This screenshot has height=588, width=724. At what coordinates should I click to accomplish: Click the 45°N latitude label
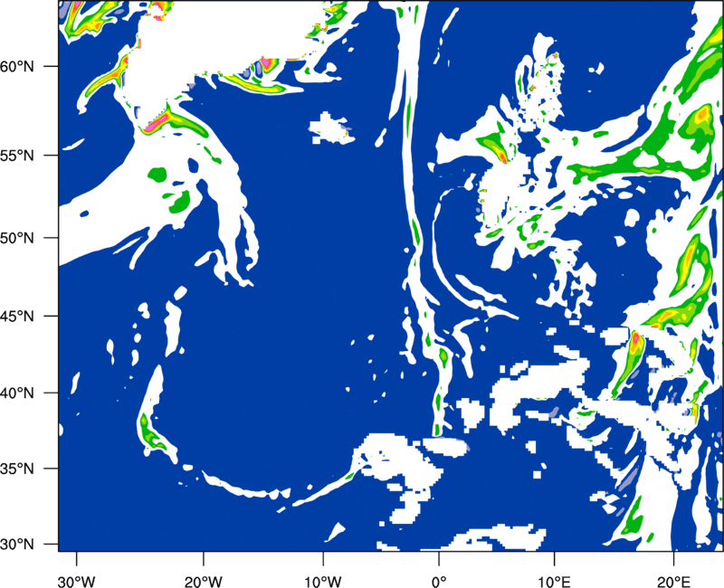(17, 316)
